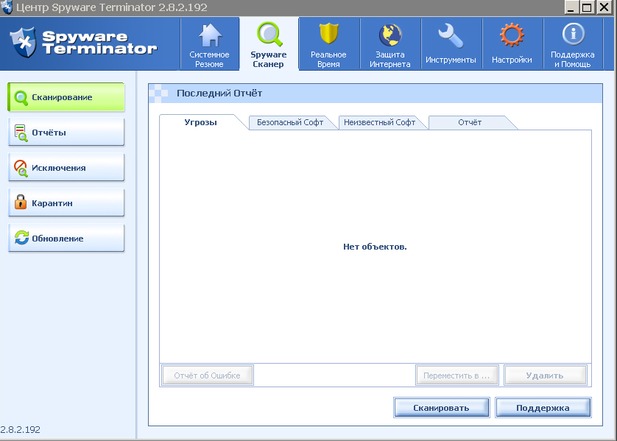Close the Spyware Terminator window
The width and height of the screenshot is (617, 441).
tap(604, 7)
